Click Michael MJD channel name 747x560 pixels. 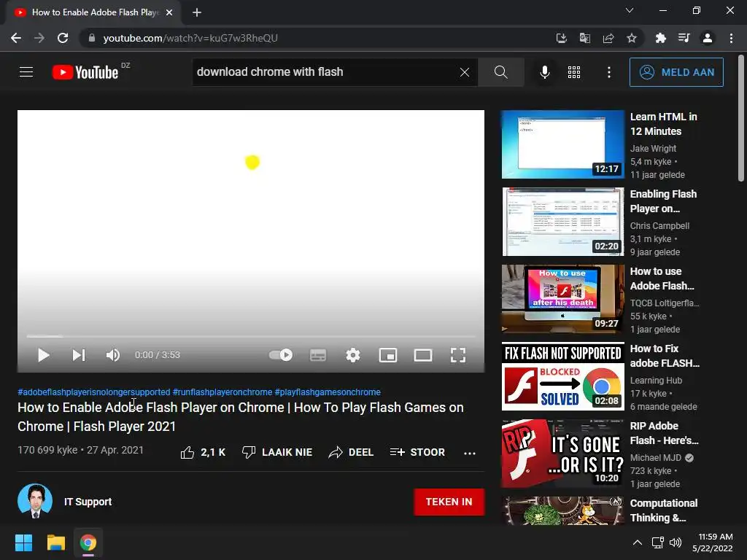tap(656, 458)
